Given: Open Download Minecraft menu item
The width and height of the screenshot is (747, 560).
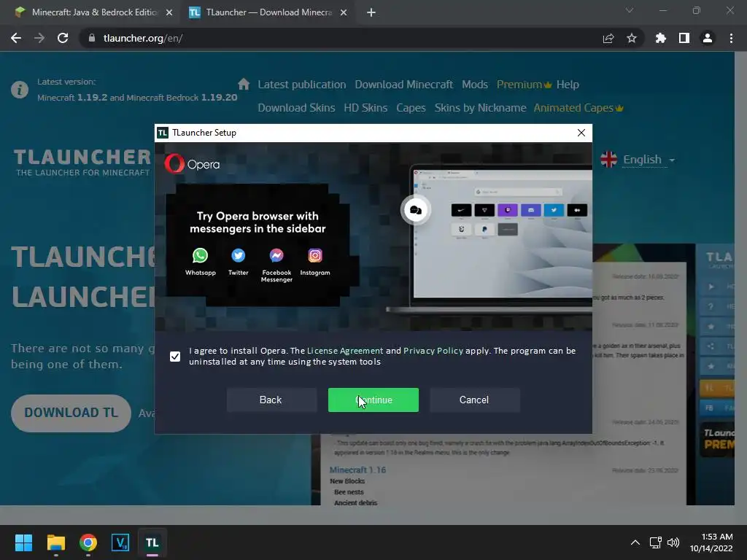Looking at the screenshot, I should (x=404, y=85).
